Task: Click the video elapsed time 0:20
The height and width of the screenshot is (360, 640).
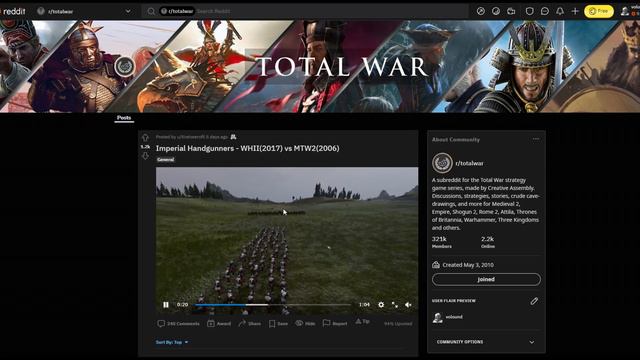Action: [x=182, y=304]
